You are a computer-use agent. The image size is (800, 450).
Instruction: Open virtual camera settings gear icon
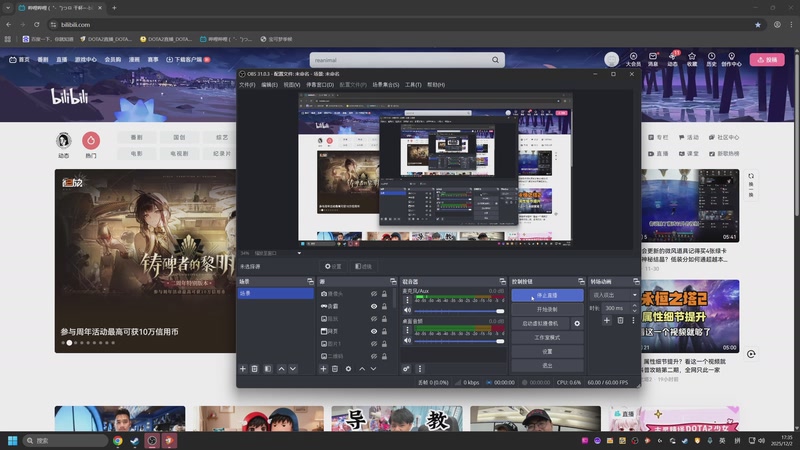(x=577, y=324)
